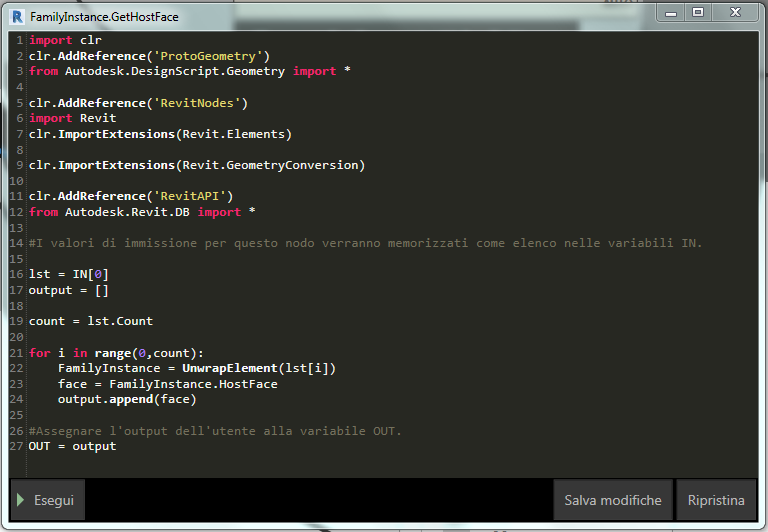Minimize the Python editor window
The height and width of the screenshot is (532, 768).
pyautogui.click(x=673, y=12)
